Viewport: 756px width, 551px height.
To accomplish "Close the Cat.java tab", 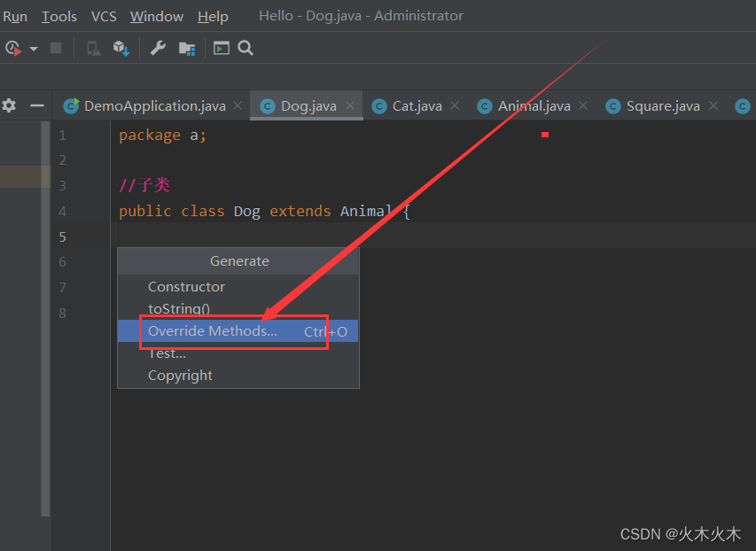I will pyautogui.click(x=455, y=105).
